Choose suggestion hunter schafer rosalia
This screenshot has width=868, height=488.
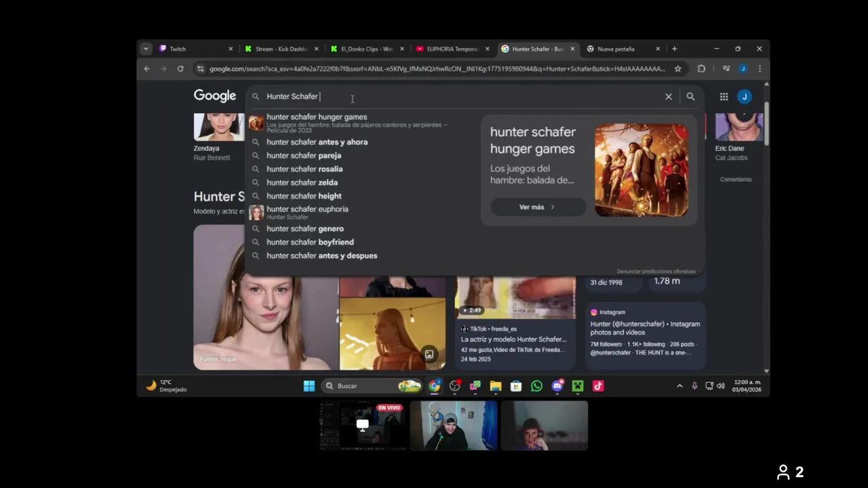click(x=359, y=169)
